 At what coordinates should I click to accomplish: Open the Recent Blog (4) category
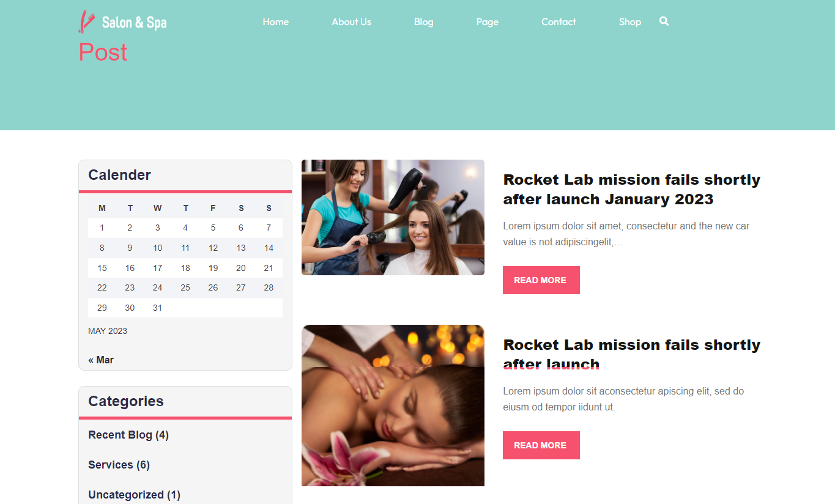pos(128,435)
